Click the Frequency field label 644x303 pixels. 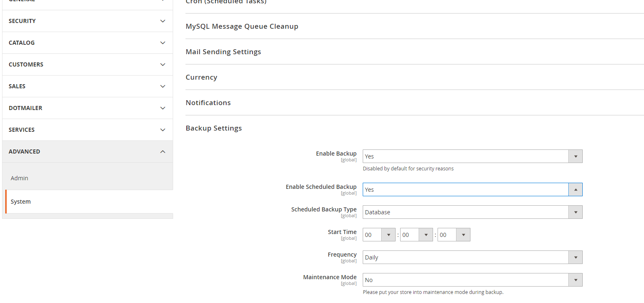click(x=342, y=255)
